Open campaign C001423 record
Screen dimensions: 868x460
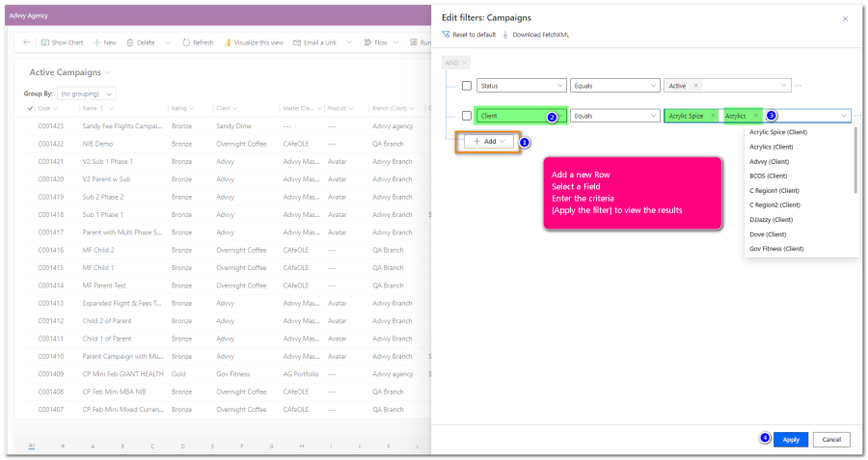tap(51, 125)
